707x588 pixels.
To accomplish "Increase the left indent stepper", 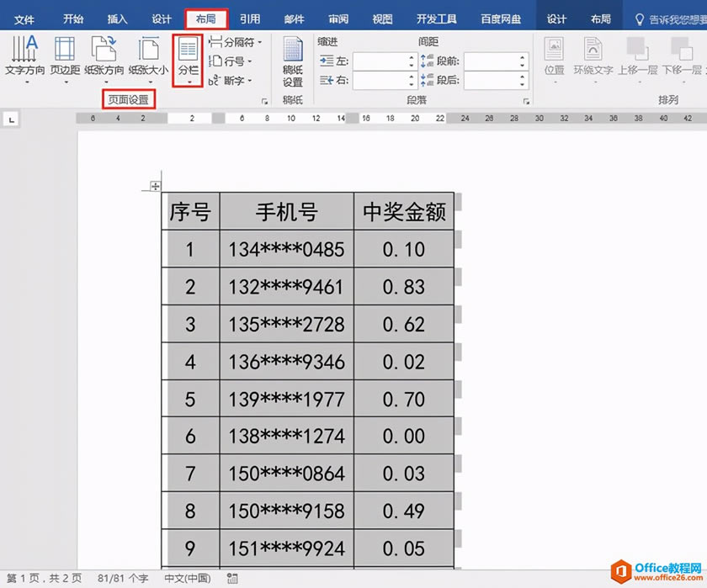I will (412, 57).
